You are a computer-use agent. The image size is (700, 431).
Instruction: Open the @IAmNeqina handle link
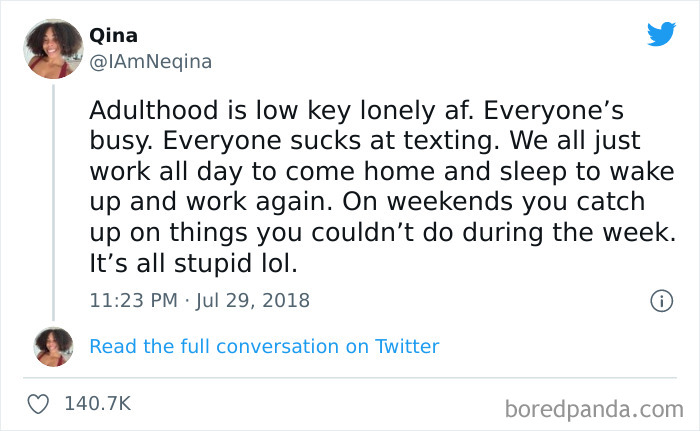151,61
